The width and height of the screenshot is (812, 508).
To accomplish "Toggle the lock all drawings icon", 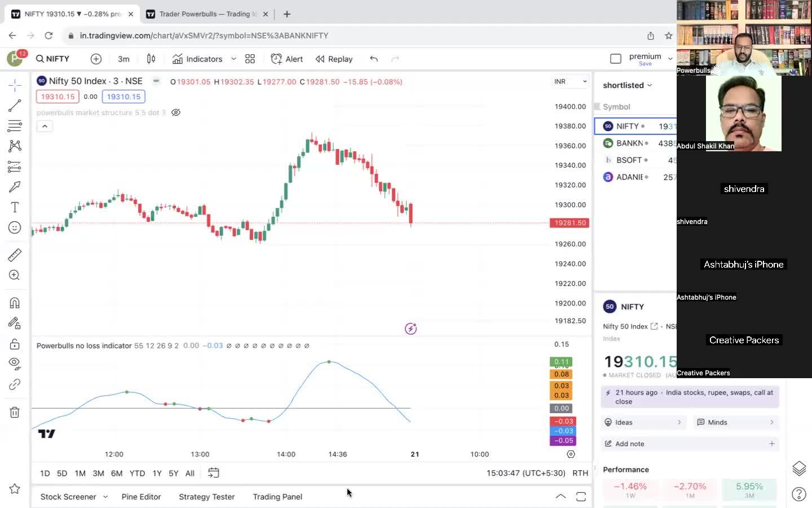I will coord(15,344).
